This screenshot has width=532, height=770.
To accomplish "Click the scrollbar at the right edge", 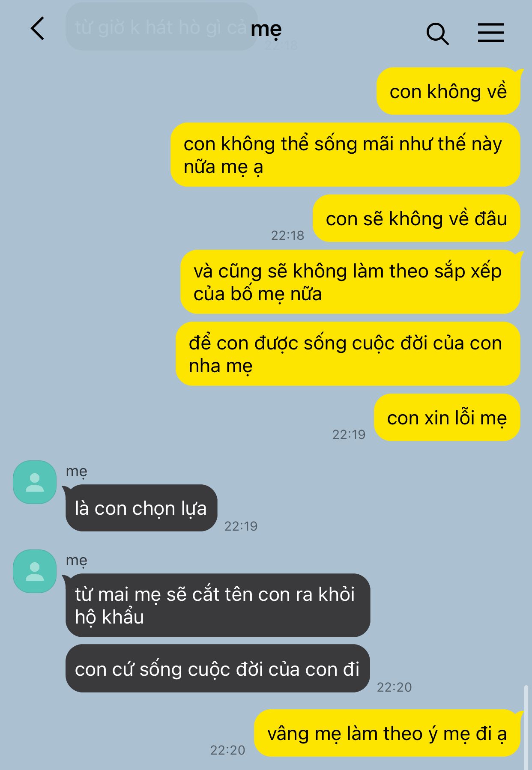I will pos(526,727).
